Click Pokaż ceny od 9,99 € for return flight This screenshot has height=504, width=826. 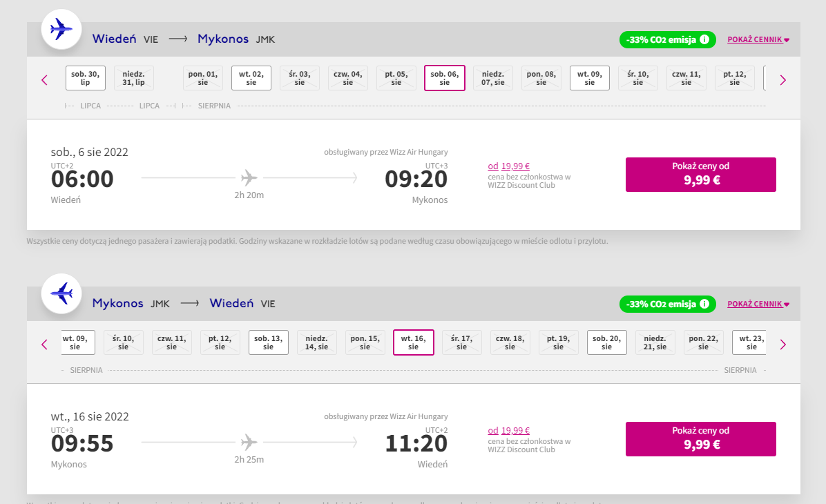(700, 438)
